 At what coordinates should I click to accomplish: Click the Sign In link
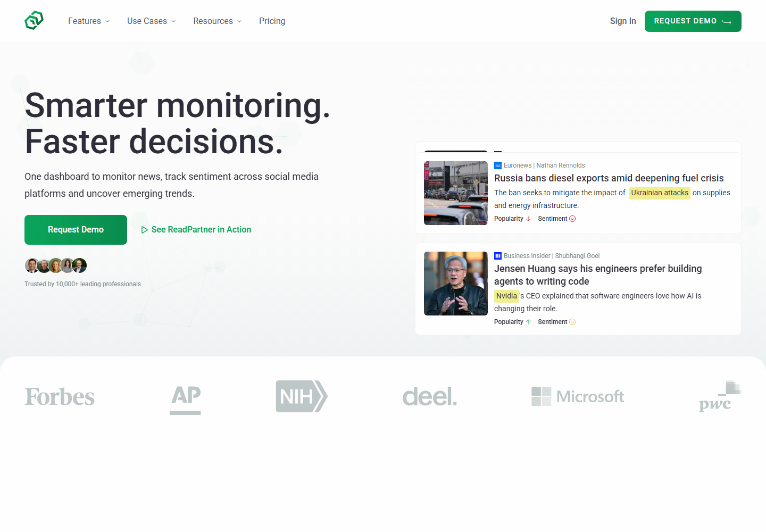[x=623, y=21]
